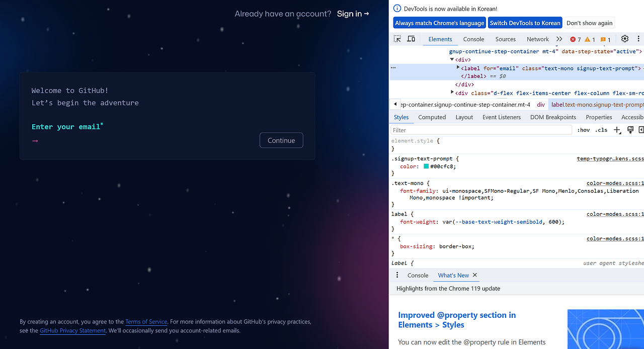Open color-modes.scss link beside label rule

[615, 214]
